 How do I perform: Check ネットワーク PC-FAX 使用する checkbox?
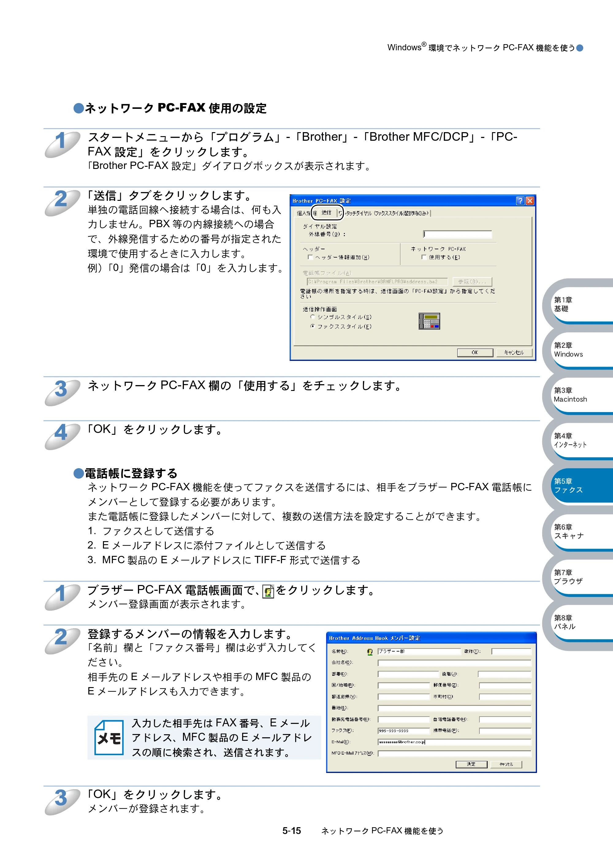coord(424,257)
